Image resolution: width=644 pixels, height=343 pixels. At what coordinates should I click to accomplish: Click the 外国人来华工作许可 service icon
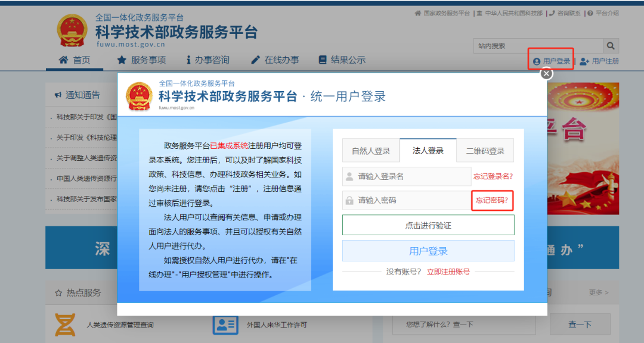click(225, 325)
